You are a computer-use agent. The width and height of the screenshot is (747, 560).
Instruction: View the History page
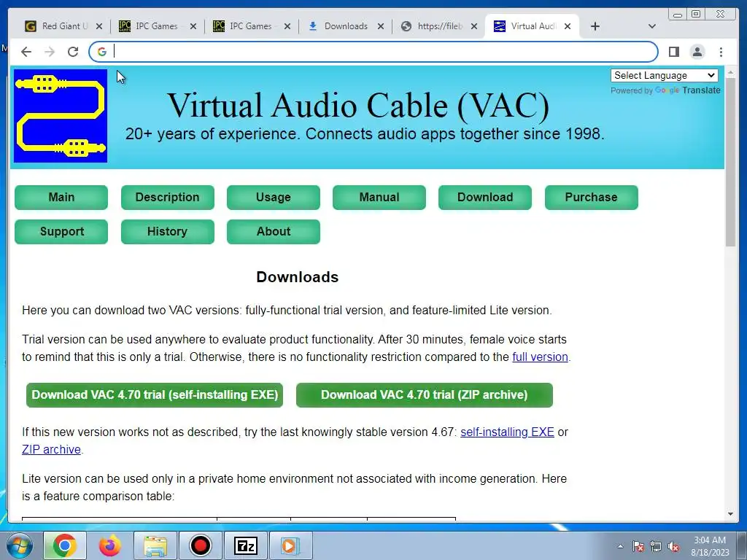(x=167, y=231)
